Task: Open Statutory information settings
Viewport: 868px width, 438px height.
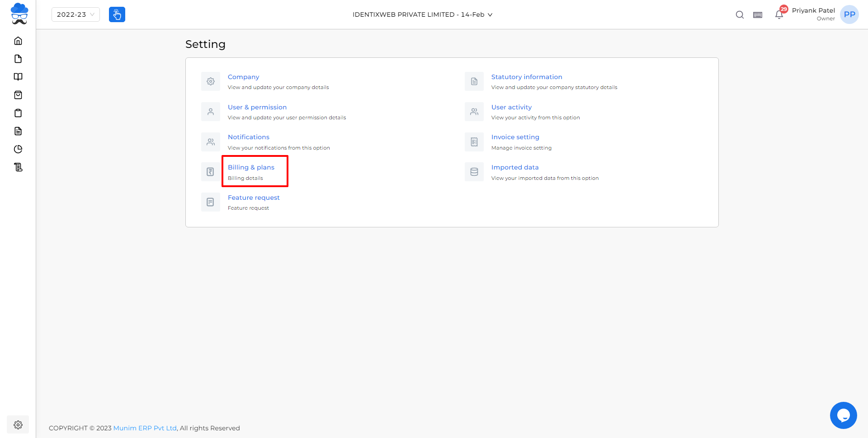Action: 527,77
